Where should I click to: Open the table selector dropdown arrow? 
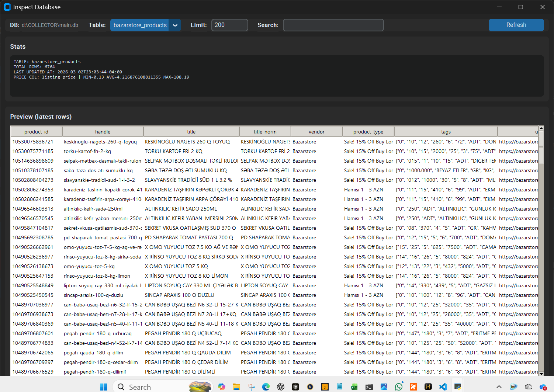click(175, 25)
